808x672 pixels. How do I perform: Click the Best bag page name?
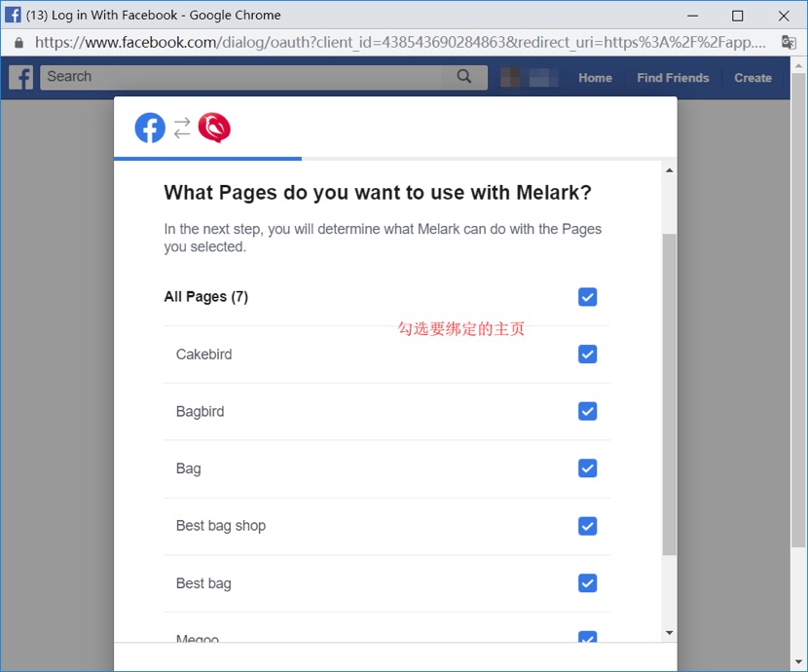tap(203, 583)
